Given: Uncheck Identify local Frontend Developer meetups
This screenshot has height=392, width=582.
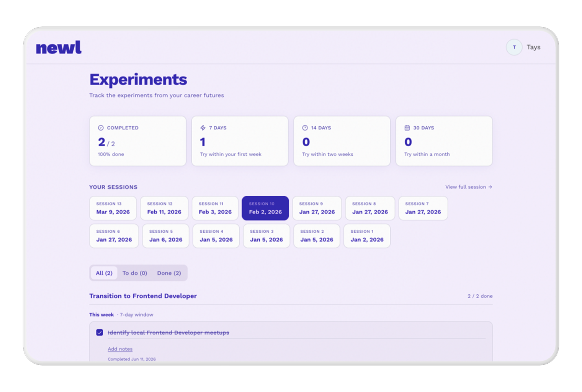Looking at the screenshot, I should point(100,332).
